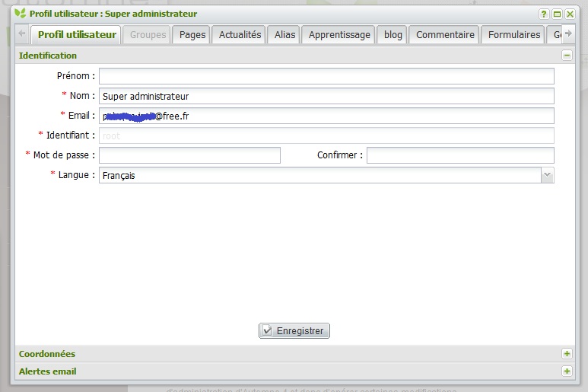Switch to the Pages tab
The image size is (588, 392).
pos(192,35)
